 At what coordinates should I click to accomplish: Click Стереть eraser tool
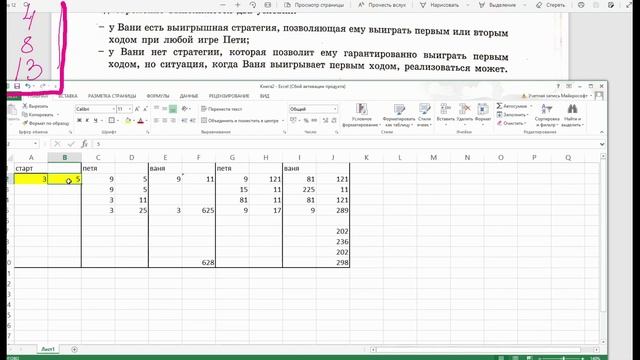[x=551, y=5]
